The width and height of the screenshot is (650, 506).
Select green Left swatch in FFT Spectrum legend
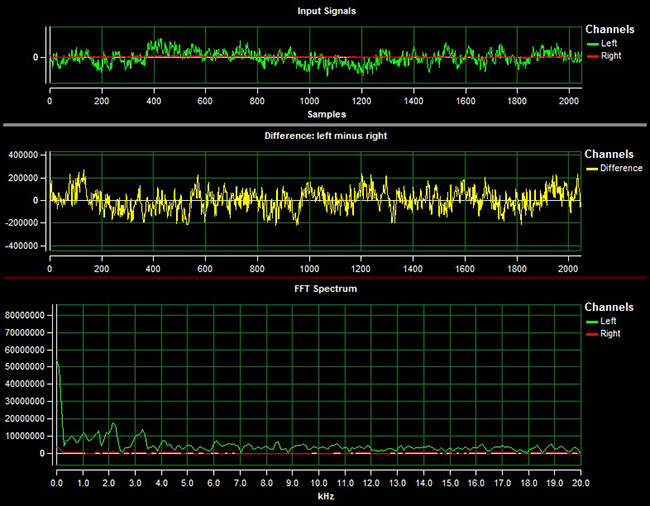592,321
